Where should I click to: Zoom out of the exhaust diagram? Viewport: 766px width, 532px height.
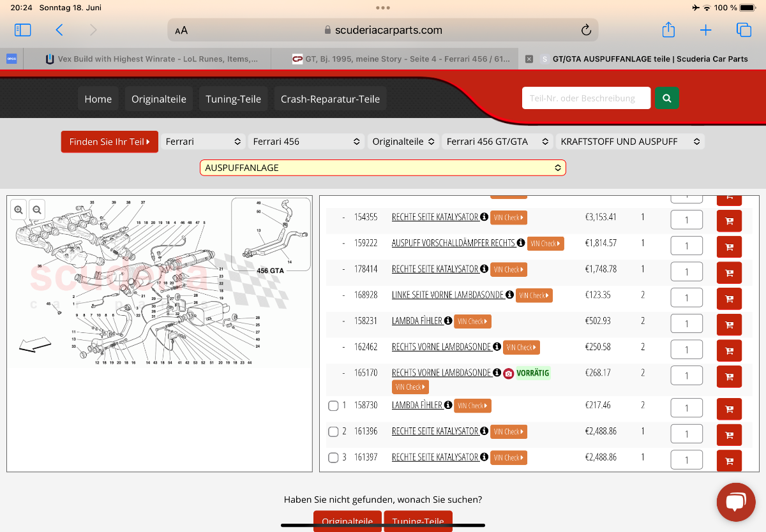tap(37, 209)
